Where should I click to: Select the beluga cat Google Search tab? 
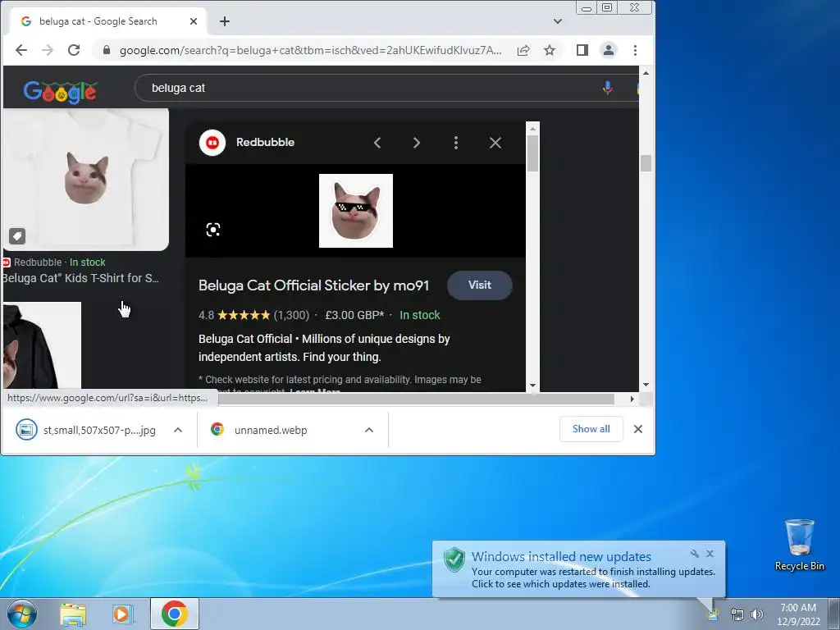(107, 21)
